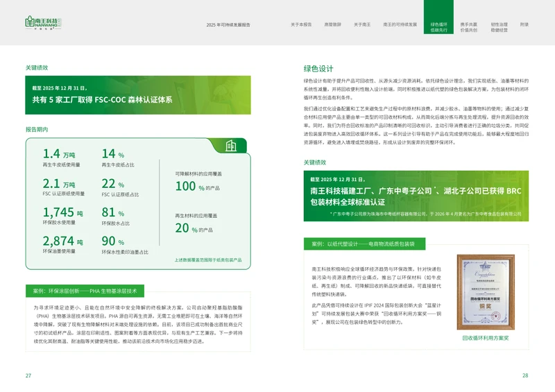Screen dimensions: 555x392
Task: Click the PHA case study paragraph
Action: [x=138, y=325]
